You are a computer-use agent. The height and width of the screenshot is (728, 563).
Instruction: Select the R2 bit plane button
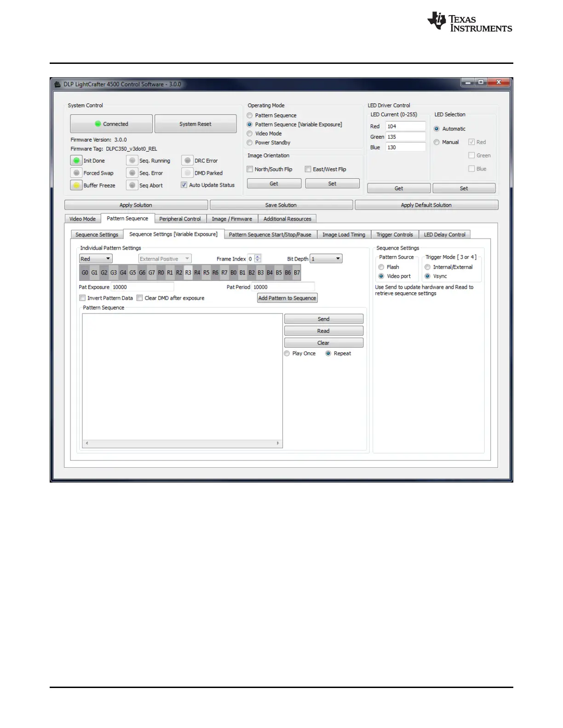click(x=179, y=273)
